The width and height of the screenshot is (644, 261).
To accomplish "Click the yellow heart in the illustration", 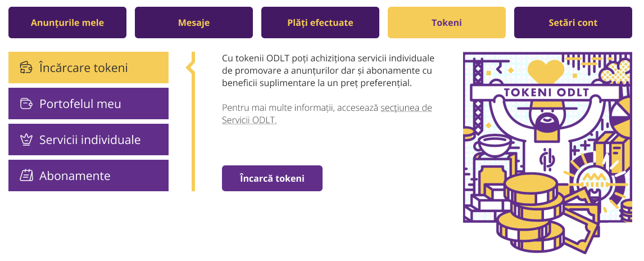I will [546, 71].
